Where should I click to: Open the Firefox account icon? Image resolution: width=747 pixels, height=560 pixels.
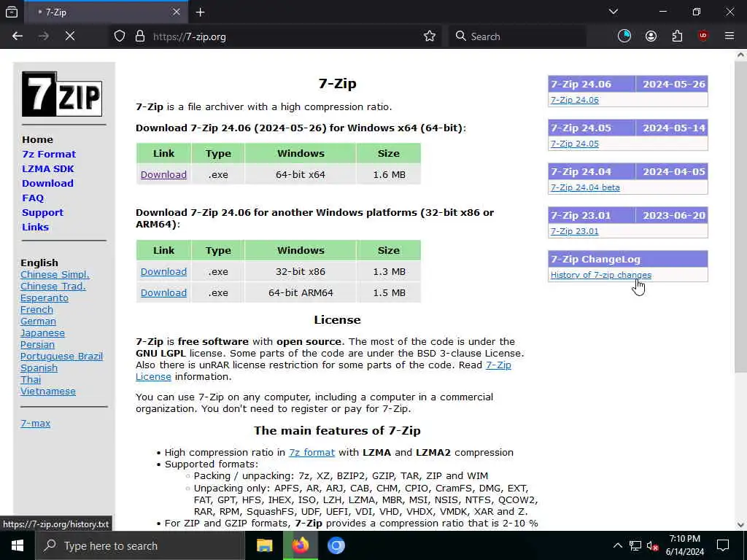point(651,36)
